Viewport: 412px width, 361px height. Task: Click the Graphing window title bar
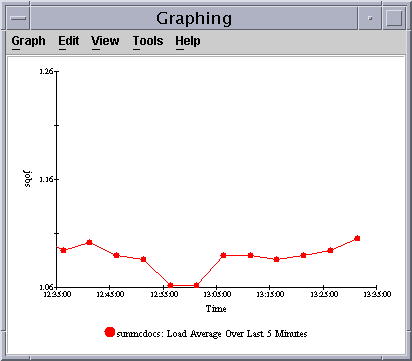194,18
